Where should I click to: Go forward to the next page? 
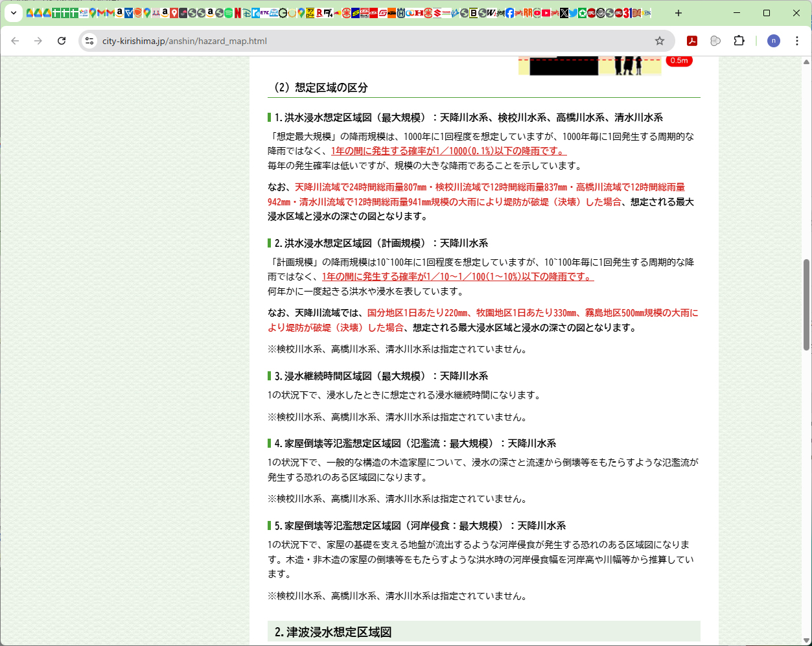pyautogui.click(x=38, y=41)
